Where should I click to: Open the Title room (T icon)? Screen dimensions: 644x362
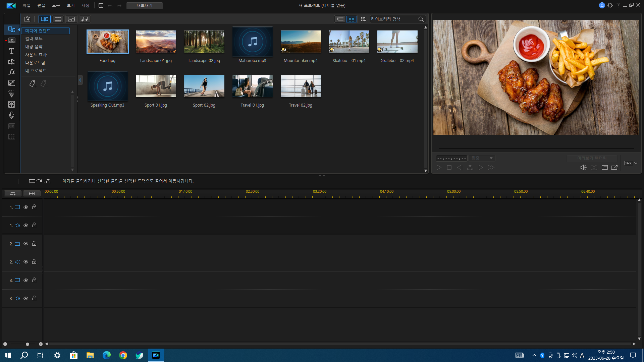[12, 51]
